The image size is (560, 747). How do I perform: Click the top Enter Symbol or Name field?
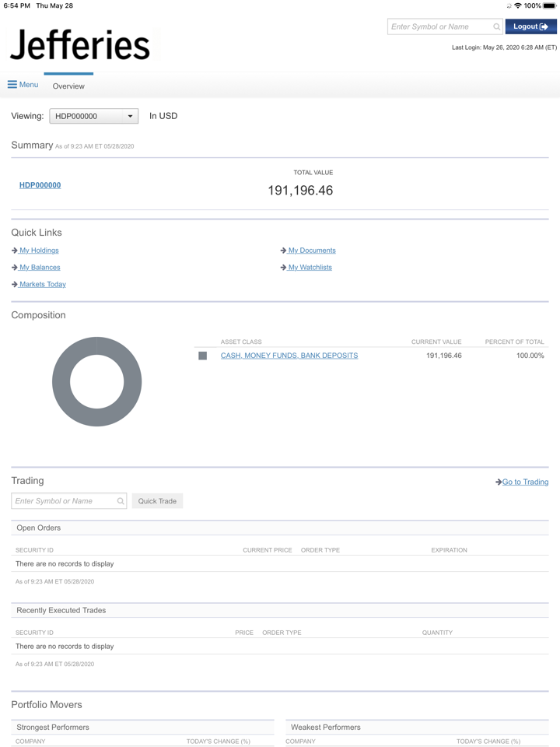click(439, 27)
